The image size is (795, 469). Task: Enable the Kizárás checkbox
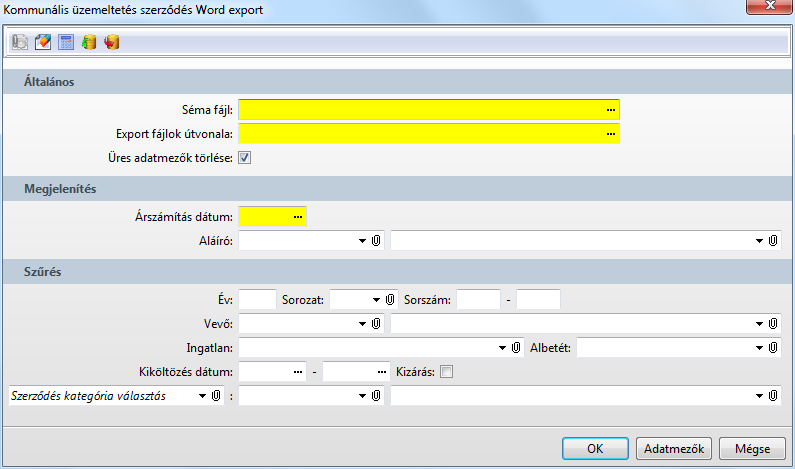pos(446,372)
